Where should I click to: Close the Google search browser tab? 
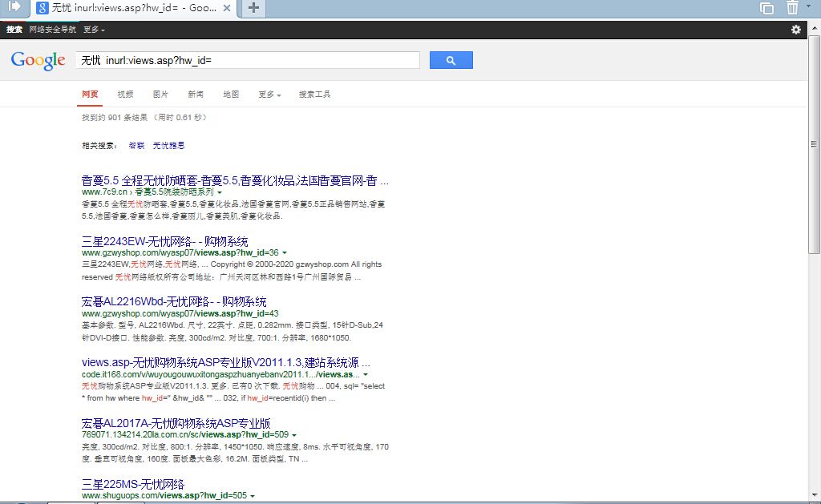(x=227, y=8)
